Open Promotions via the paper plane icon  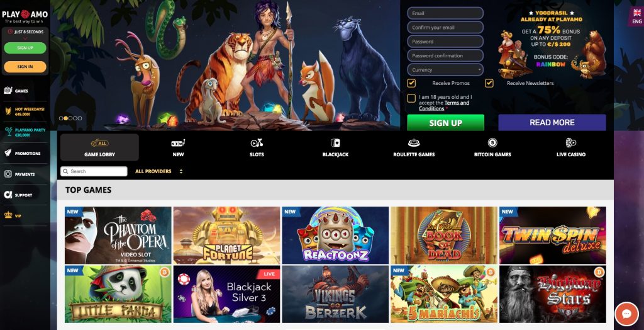tap(8, 153)
